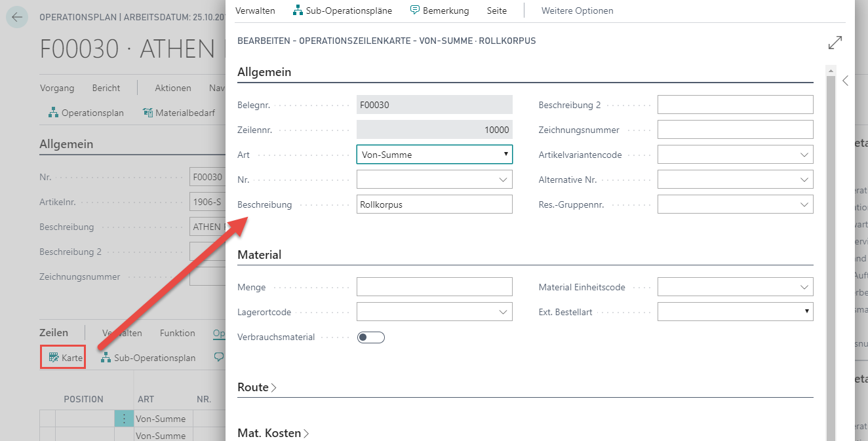
Task: Click the back arrow icon
Action: [x=17, y=17]
